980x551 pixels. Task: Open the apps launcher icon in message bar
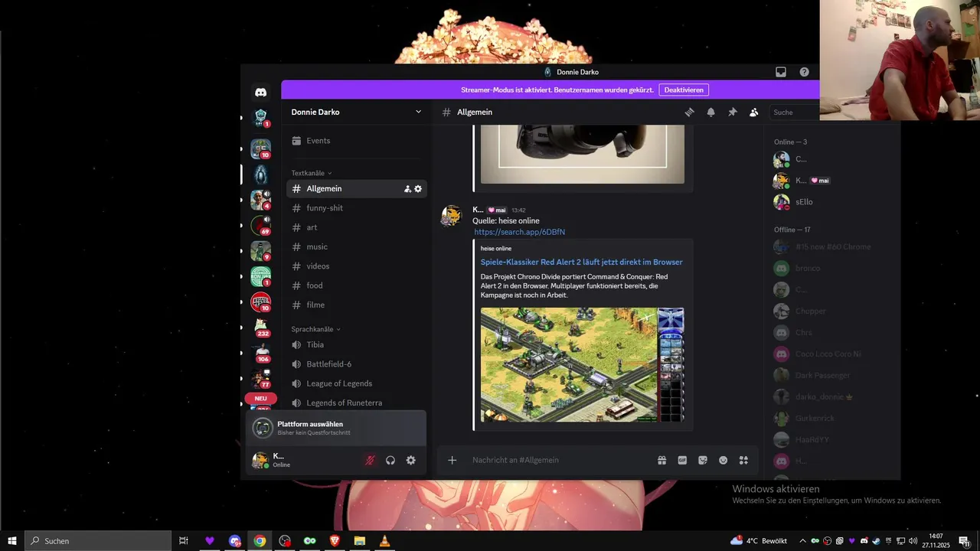click(x=743, y=460)
